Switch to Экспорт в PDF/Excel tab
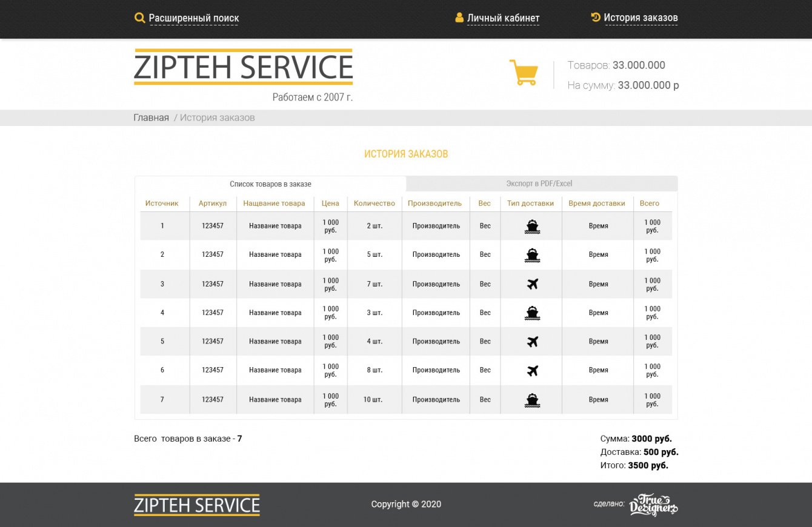The width and height of the screenshot is (812, 527). coord(542,184)
